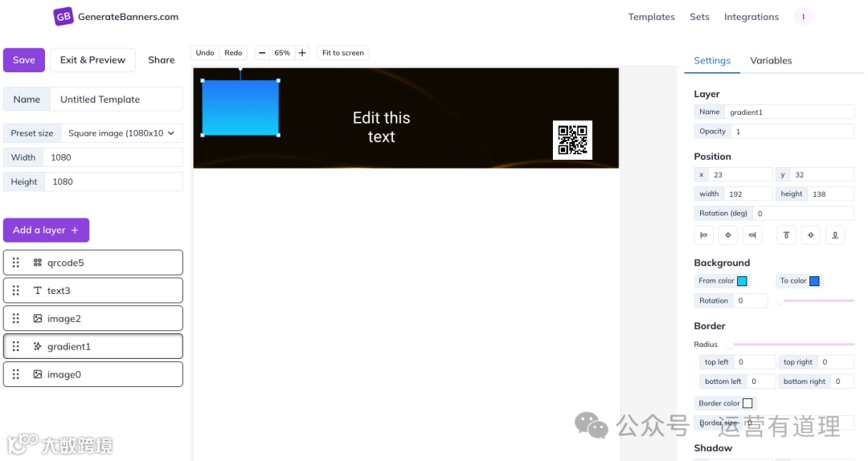
Task: Click the GB logo icon
Action: click(x=63, y=17)
